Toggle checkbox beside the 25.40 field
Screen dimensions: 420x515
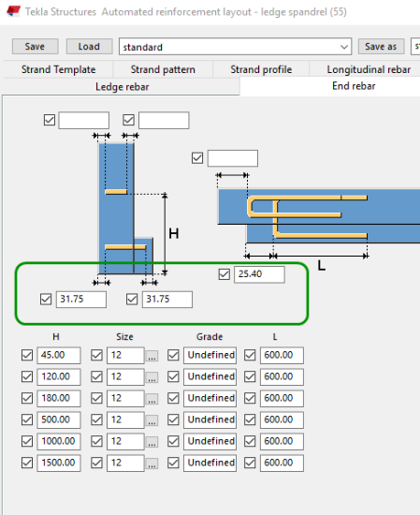224,274
